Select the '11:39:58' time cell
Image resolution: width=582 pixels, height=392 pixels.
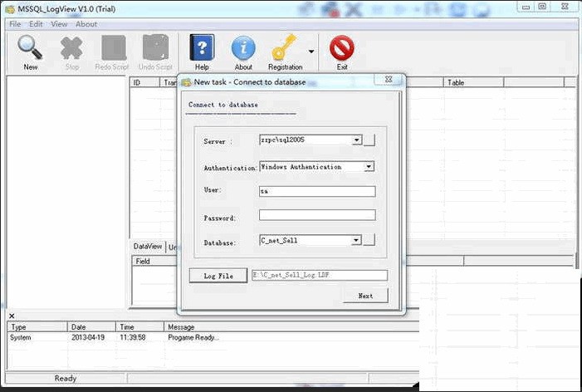(x=133, y=337)
